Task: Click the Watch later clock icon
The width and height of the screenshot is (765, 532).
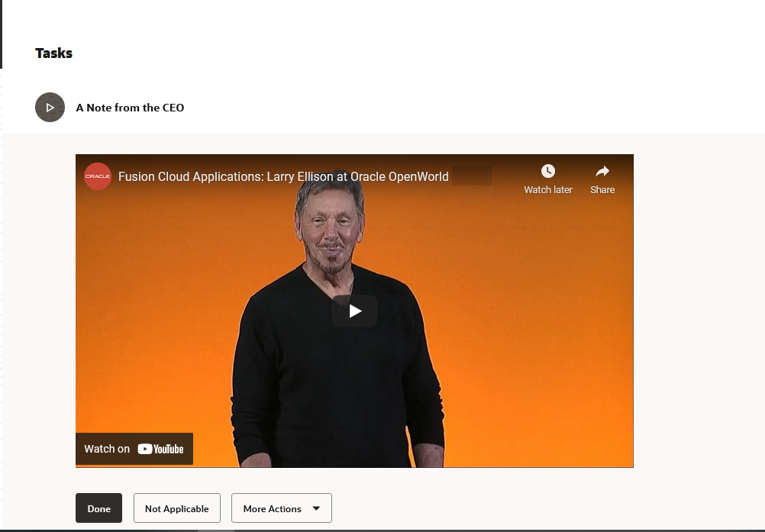Action: [548, 171]
